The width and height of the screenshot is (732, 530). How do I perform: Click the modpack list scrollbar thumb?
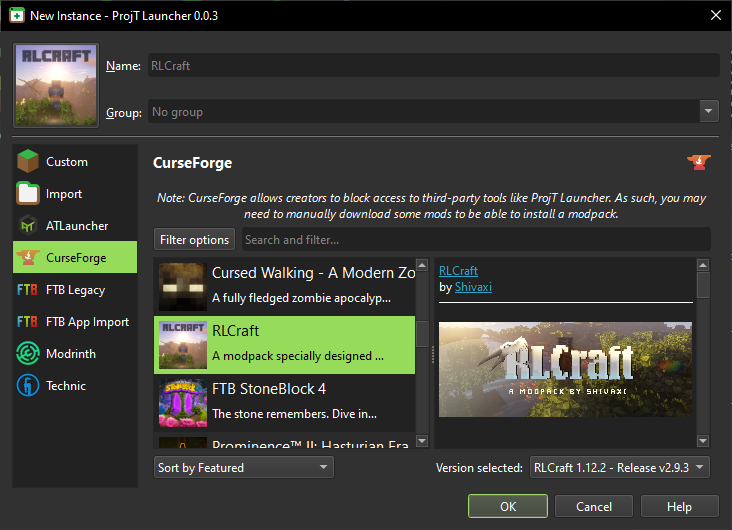[x=422, y=333]
